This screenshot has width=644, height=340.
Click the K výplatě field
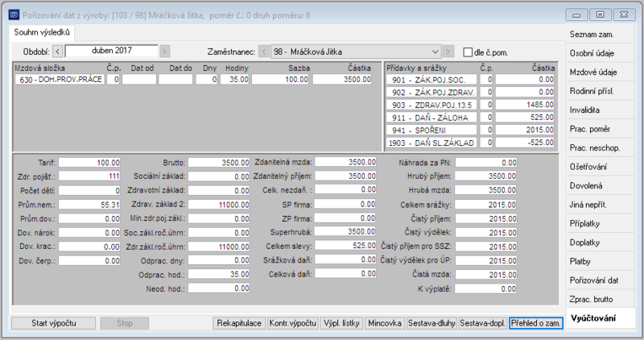(x=486, y=289)
